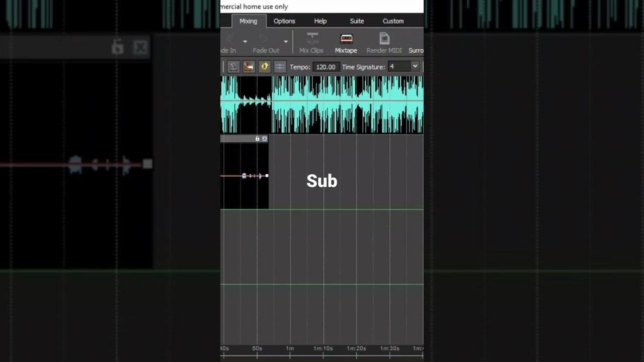
Task: Toggle the clip lock icon
Action: point(258,139)
